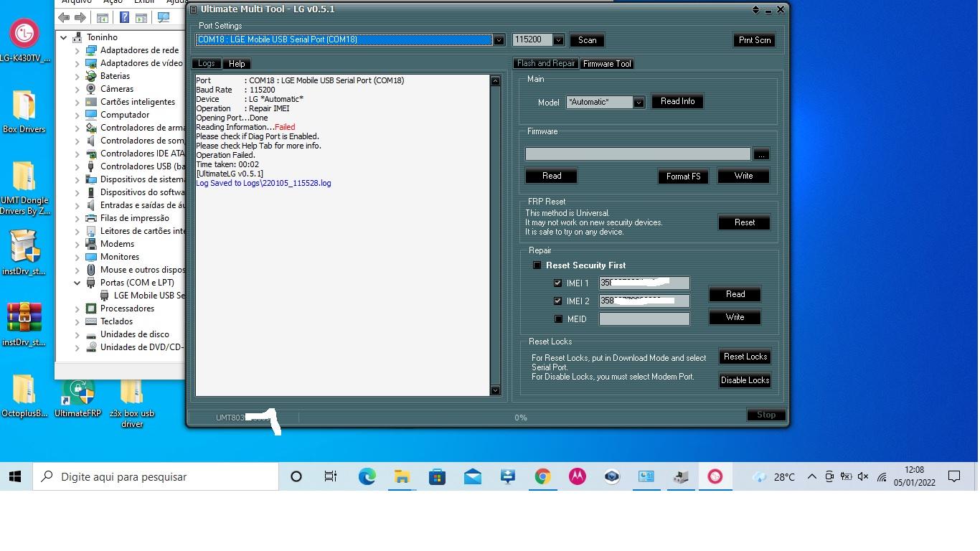Open Google Chrome from taskbar
Viewport: 980px width, 551px height.
tap(542, 476)
